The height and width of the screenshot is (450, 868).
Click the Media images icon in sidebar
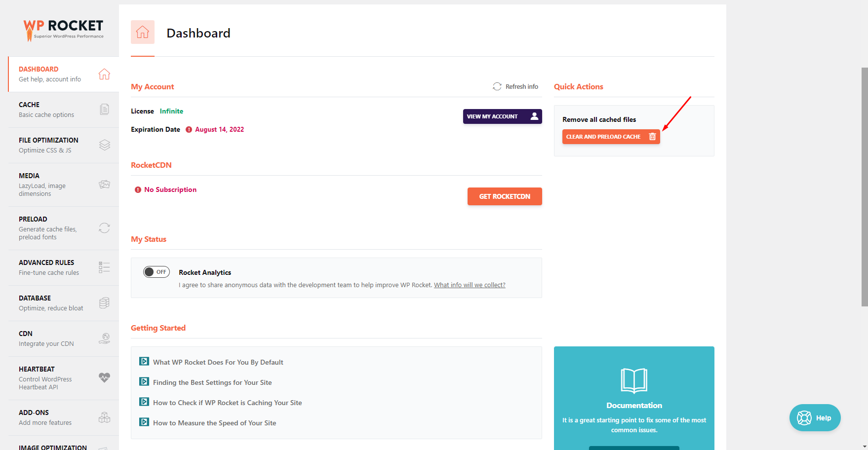click(x=104, y=185)
